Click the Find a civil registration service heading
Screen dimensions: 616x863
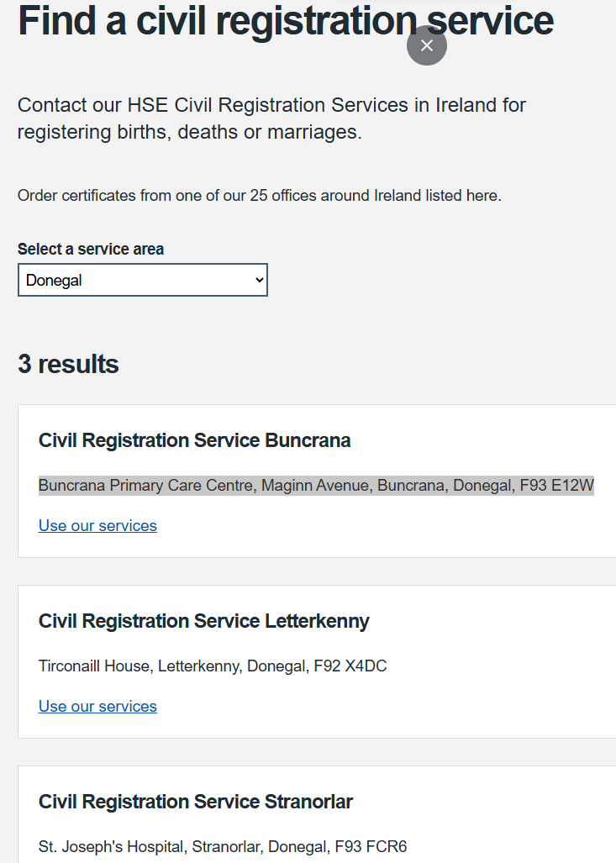point(286,20)
